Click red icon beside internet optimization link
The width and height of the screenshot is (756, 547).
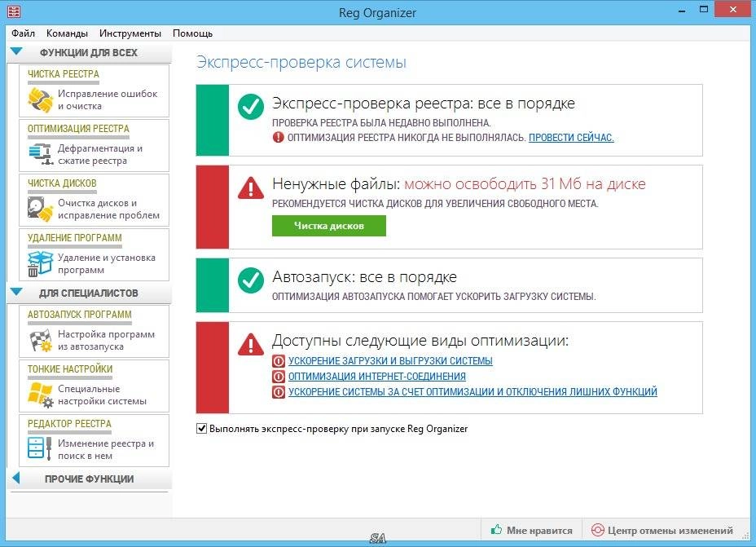278,377
